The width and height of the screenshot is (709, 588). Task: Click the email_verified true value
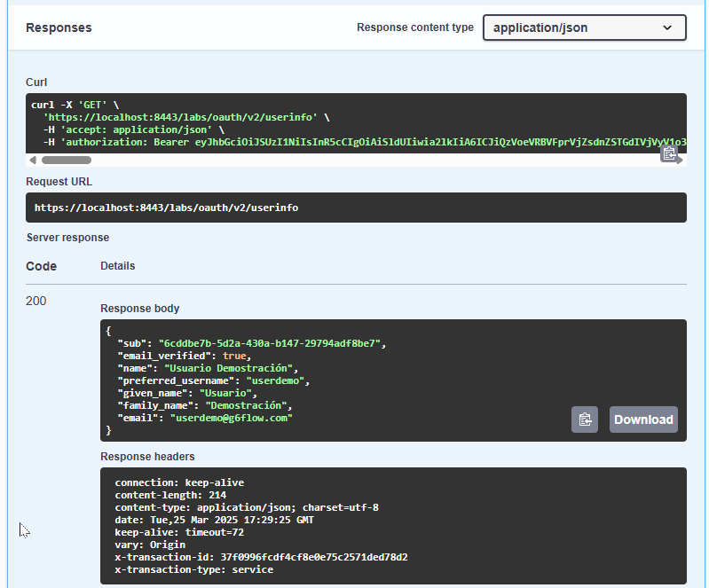pyautogui.click(x=234, y=356)
